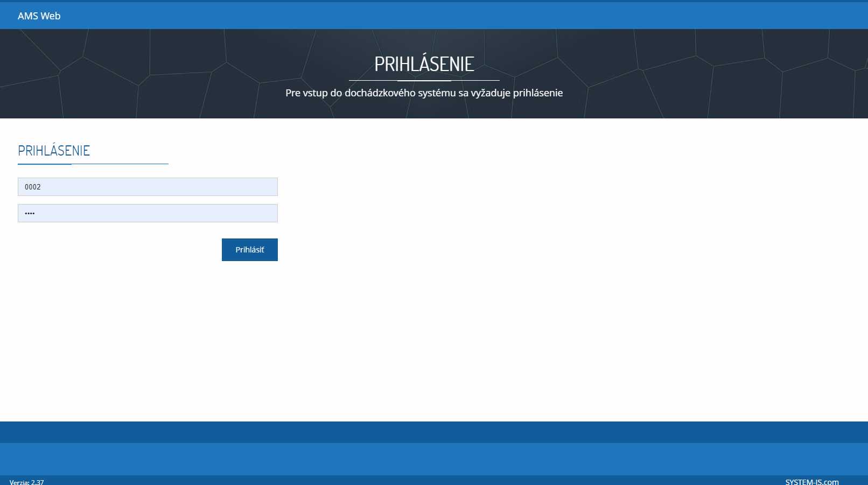Click the blue top navigation bar
Viewport: 868px width, 485px height.
pyautogui.click(x=431, y=16)
